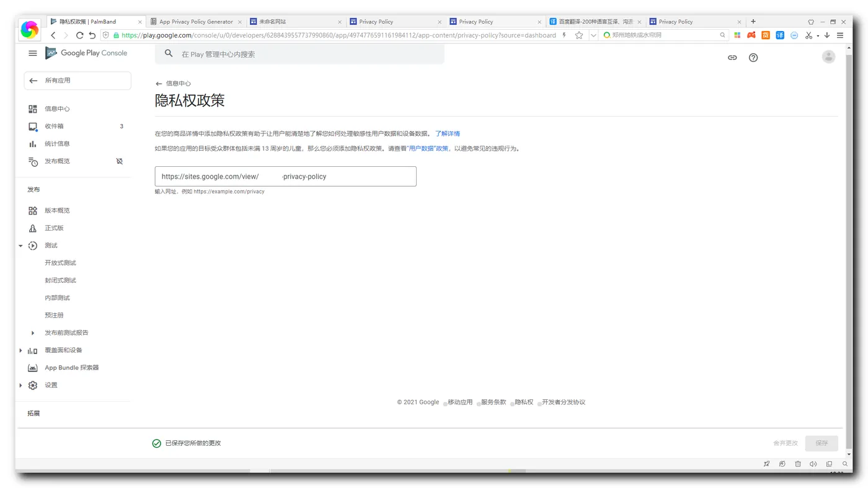Open the account avatar menu
Viewport: 868px width, 488px height.
(828, 57)
